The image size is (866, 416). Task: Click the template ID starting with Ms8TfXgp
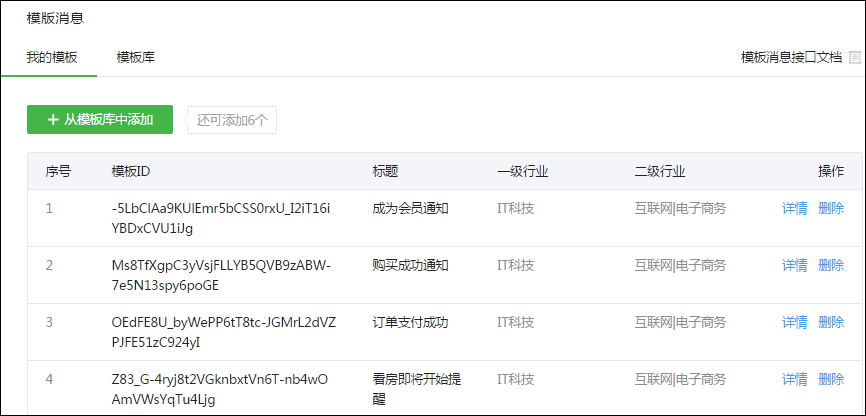[221, 275]
